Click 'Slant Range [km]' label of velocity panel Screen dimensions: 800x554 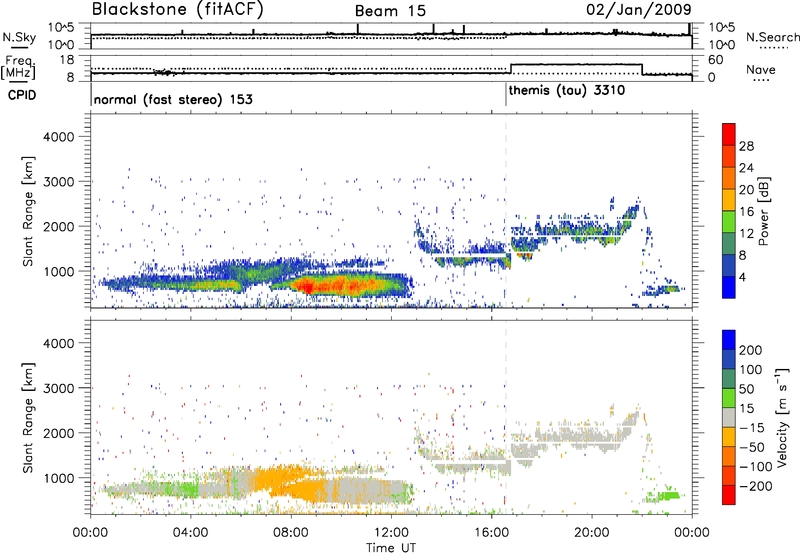coord(28,418)
